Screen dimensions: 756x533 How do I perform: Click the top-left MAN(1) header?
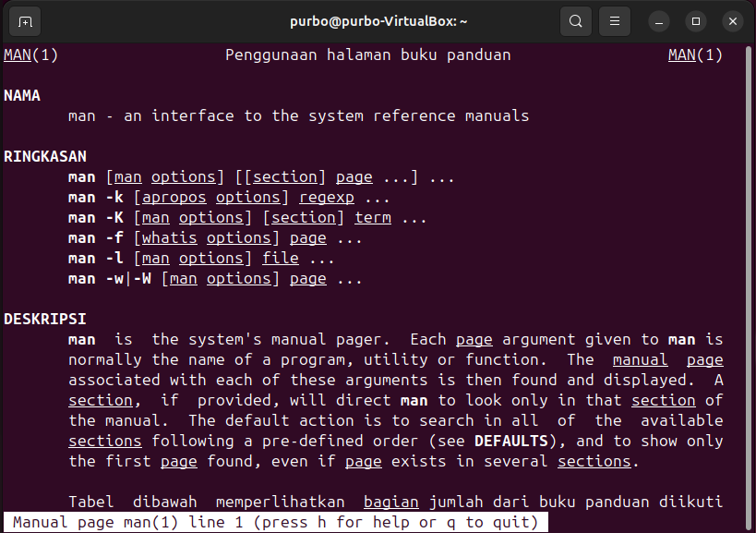30,55
